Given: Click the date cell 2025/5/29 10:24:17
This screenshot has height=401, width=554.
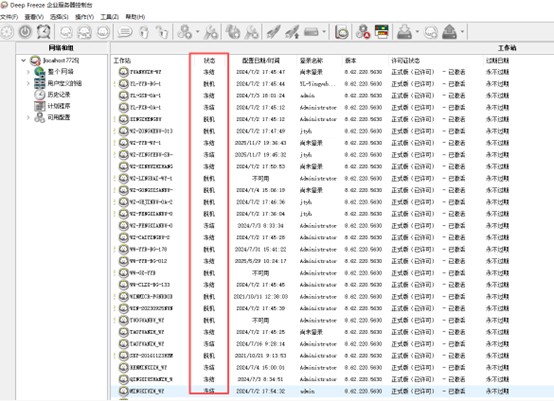Looking at the screenshot, I should pyautogui.click(x=260, y=261).
